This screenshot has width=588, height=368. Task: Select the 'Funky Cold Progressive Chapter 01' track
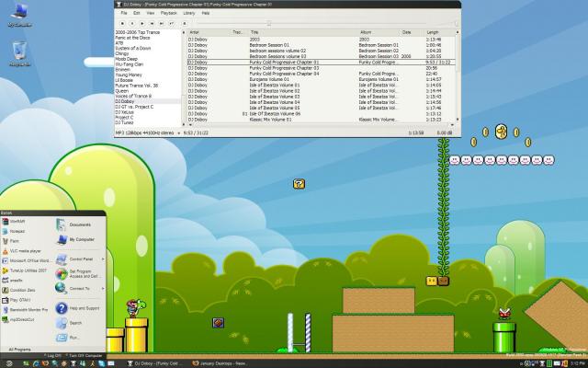(321, 63)
